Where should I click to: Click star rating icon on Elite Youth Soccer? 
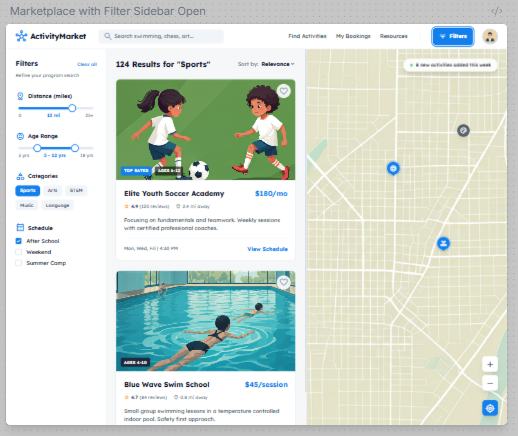click(x=126, y=206)
